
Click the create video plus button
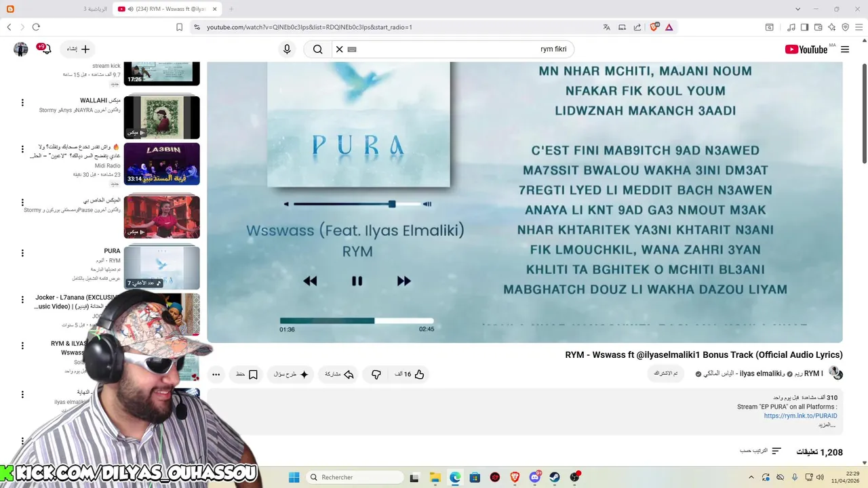tap(78, 49)
